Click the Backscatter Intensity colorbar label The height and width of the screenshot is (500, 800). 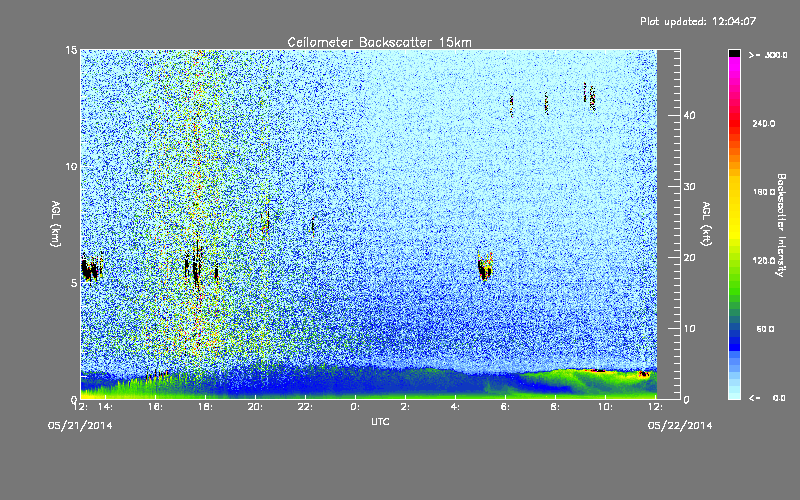[x=781, y=225]
